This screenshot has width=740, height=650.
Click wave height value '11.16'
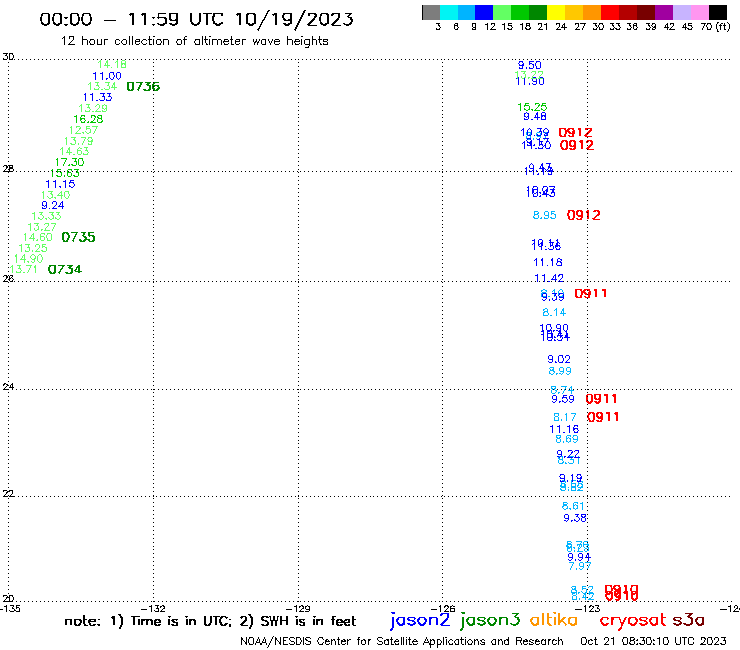564,429
